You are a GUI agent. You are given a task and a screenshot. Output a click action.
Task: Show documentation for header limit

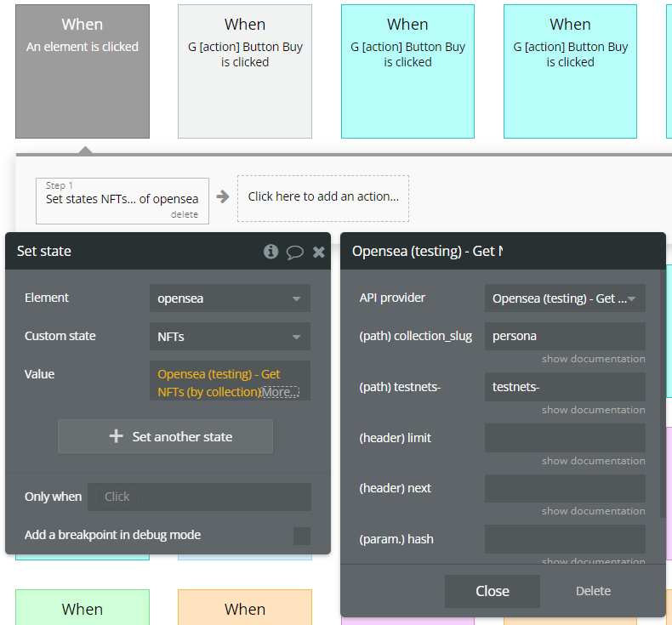tap(593, 461)
